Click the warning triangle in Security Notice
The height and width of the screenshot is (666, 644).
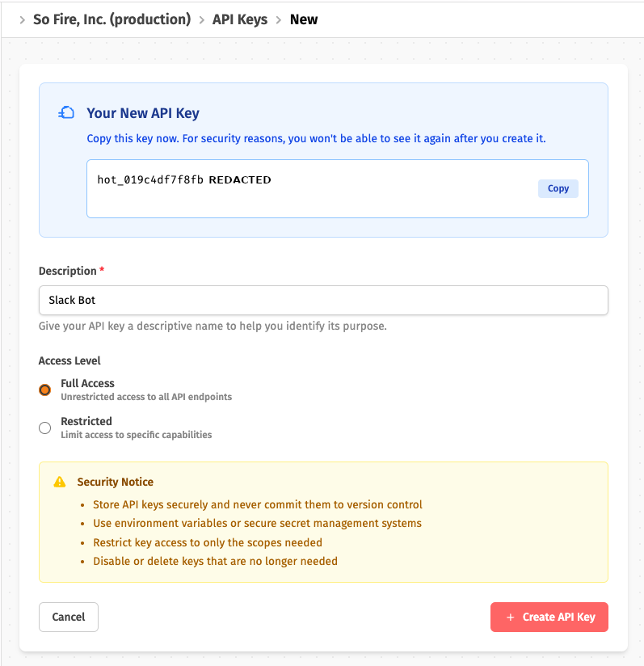[58, 481]
